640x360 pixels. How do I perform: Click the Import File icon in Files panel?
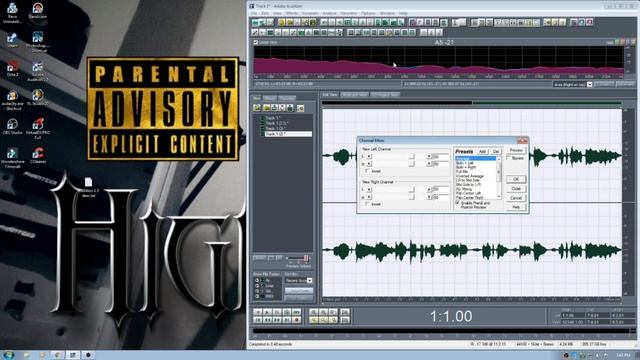pyautogui.click(x=257, y=108)
